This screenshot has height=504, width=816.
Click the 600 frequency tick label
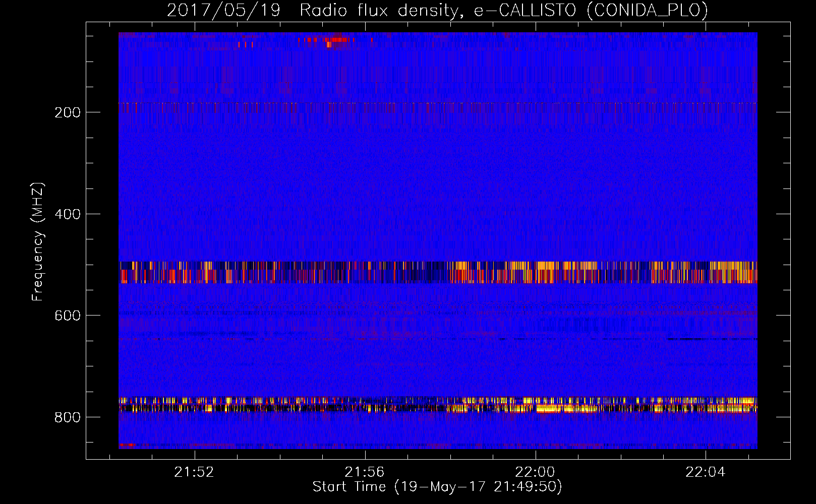pos(68,316)
